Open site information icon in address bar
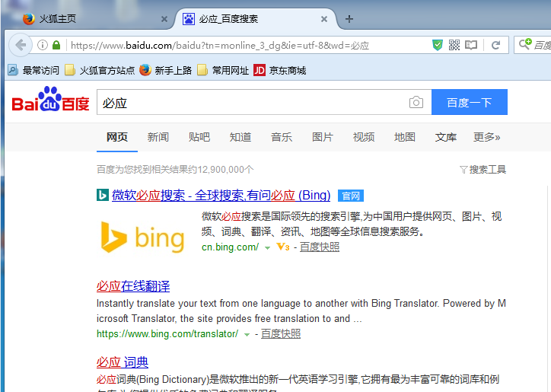 43,45
